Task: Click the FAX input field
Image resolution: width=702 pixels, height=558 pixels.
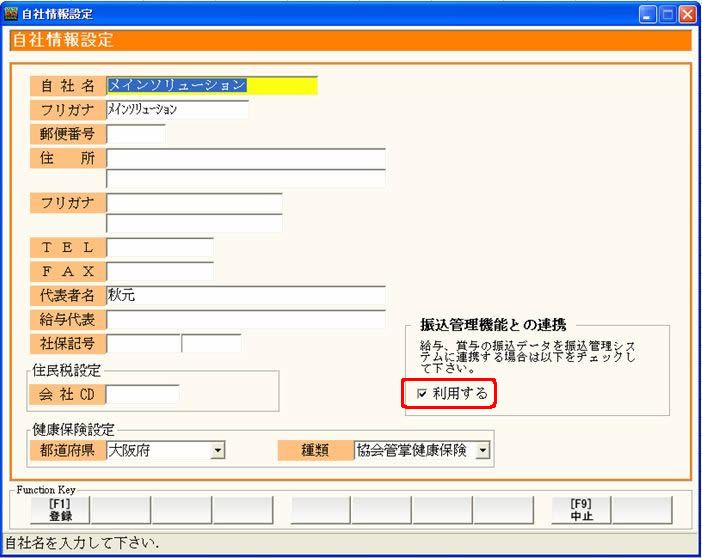Action: point(160,271)
